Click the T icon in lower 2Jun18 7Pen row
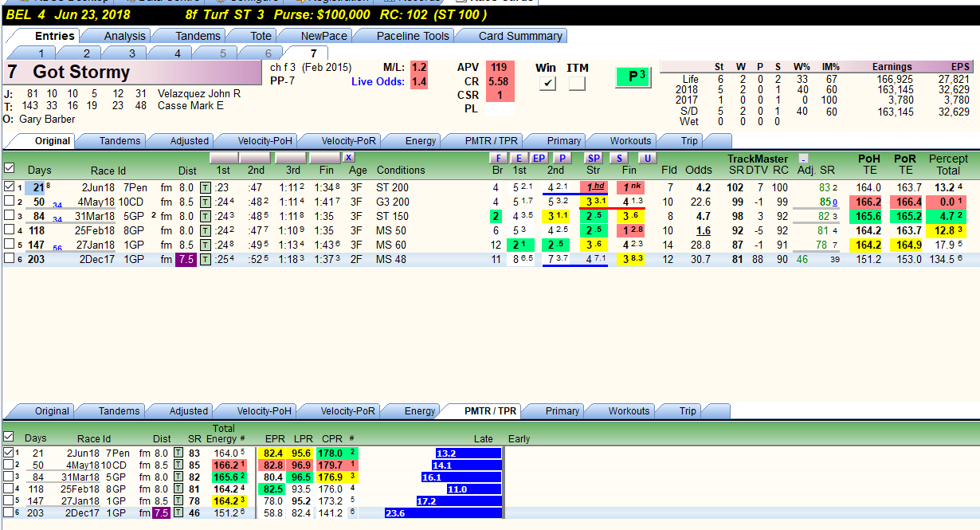Image resolution: width=980 pixels, height=530 pixels. tap(178, 453)
